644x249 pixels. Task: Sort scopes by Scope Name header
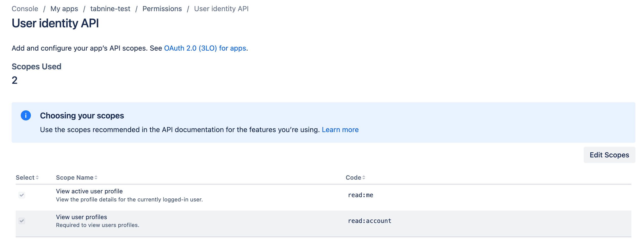point(76,178)
